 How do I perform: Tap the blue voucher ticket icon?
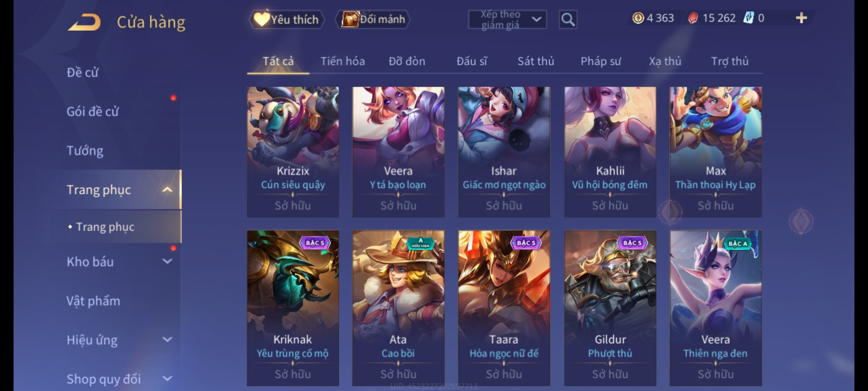coord(748,18)
